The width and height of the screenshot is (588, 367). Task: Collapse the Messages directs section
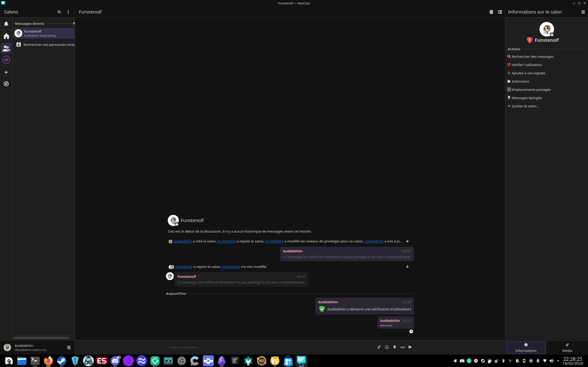[74, 24]
